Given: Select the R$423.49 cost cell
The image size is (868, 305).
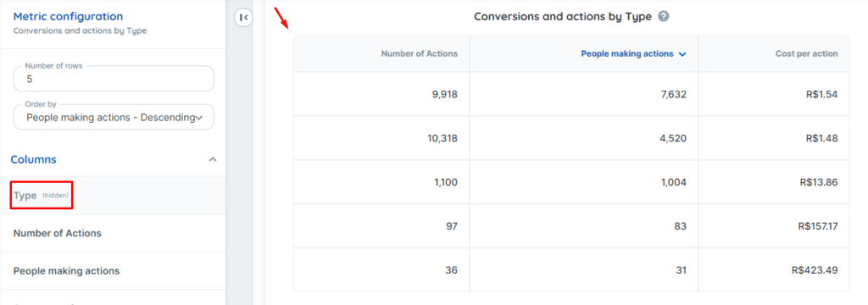Looking at the screenshot, I should [x=774, y=269].
